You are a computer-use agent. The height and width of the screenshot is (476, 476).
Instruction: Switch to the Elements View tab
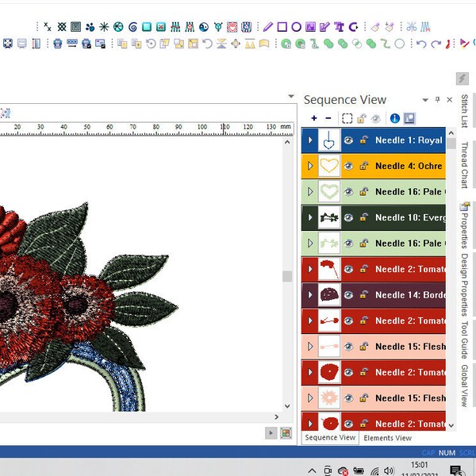pyautogui.click(x=388, y=438)
